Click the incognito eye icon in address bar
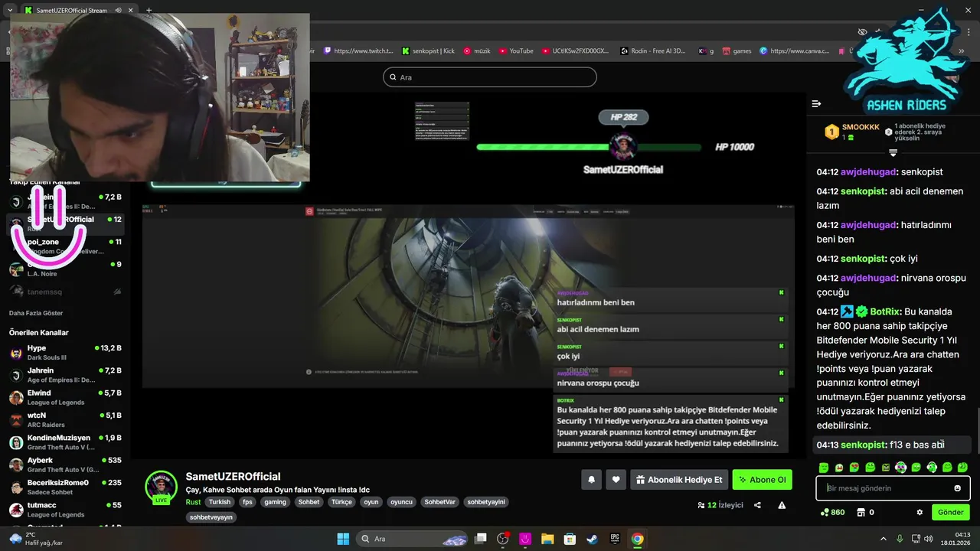The width and height of the screenshot is (980, 551). pyautogui.click(x=863, y=31)
